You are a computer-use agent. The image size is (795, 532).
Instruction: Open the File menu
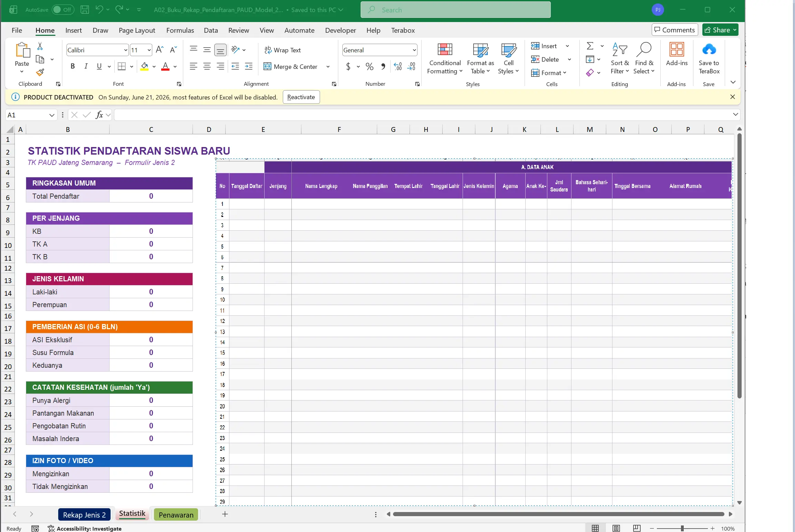(17, 30)
